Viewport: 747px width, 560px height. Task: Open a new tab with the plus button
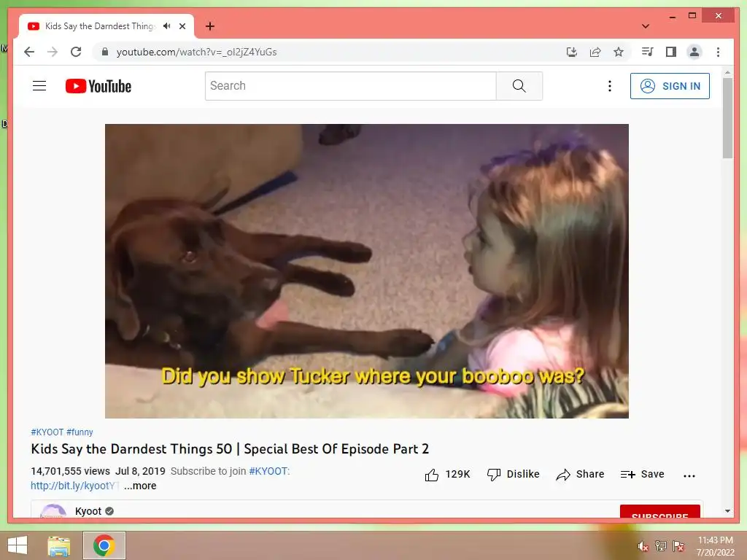click(209, 26)
